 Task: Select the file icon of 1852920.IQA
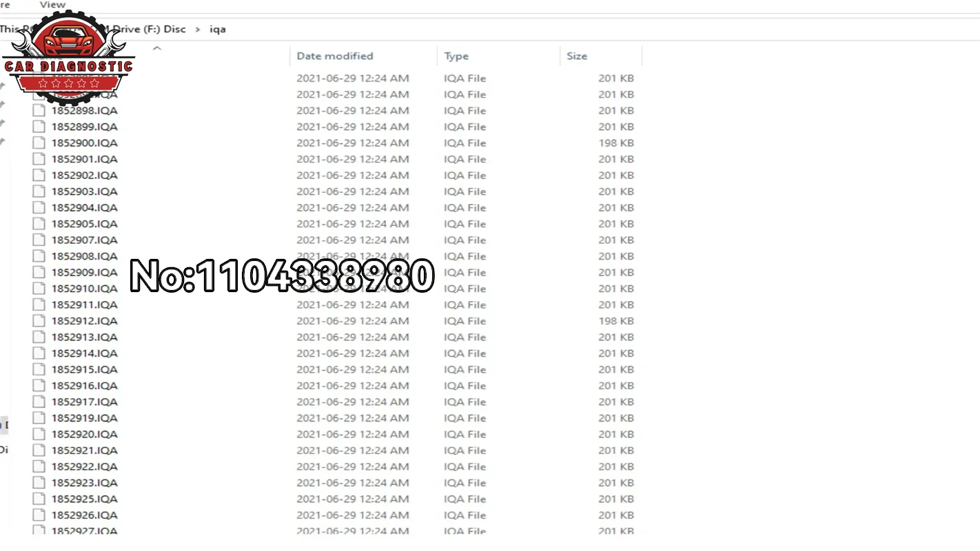pyautogui.click(x=39, y=434)
